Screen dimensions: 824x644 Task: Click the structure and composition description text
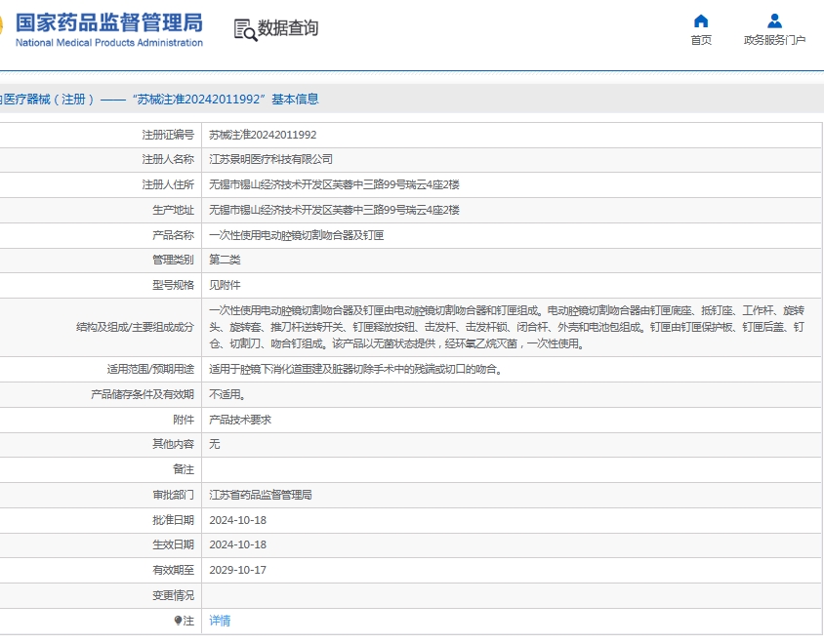(507, 327)
